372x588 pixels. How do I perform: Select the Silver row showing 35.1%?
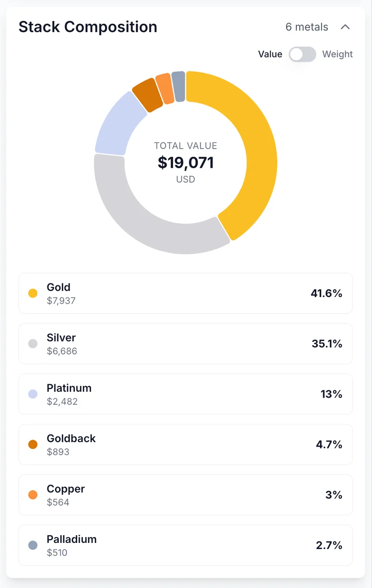click(186, 344)
